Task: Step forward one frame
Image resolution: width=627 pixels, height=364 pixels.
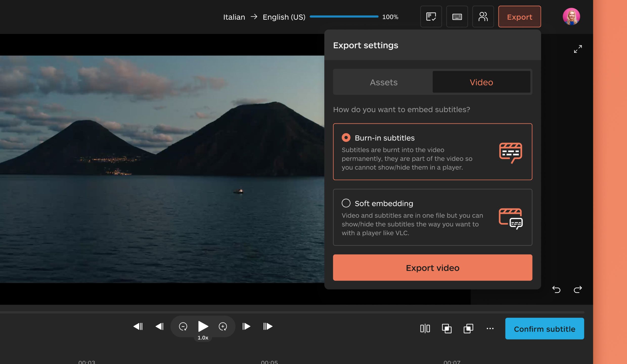Action: tap(246, 326)
